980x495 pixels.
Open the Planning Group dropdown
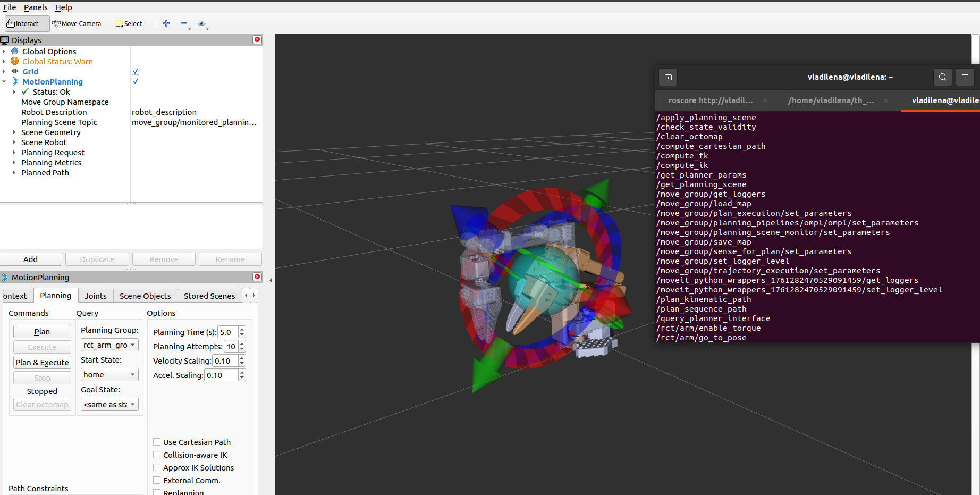pos(109,345)
